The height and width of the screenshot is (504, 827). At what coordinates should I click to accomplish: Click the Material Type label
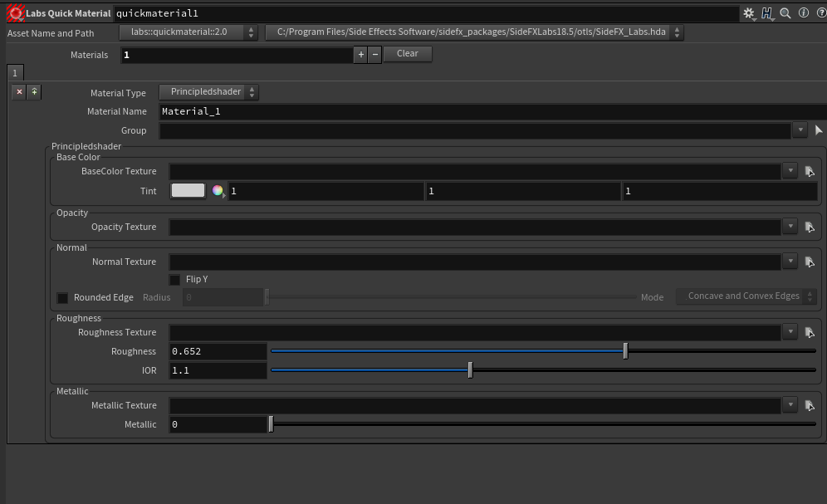(118, 93)
